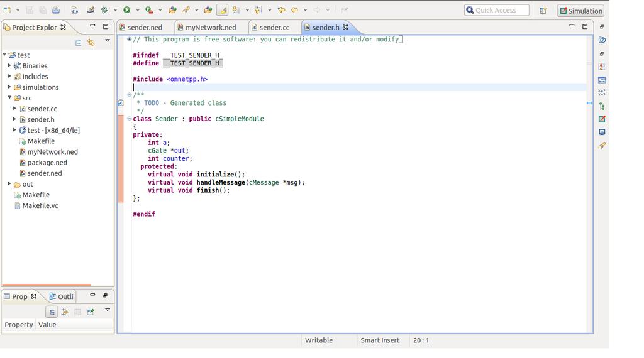Toggle Mark Occurrences highlighter icon
This screenshot has width=644, height=358.
tap(222, 10)
